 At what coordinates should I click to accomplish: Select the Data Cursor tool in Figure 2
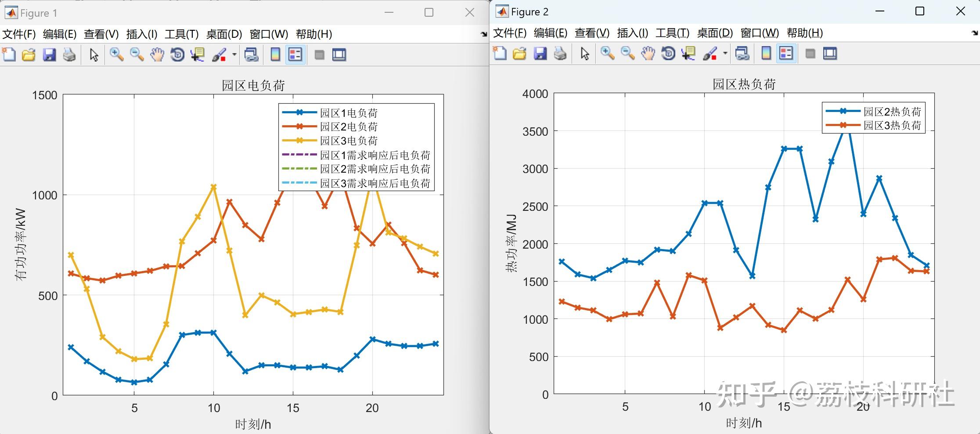click(x=688, y=53)
